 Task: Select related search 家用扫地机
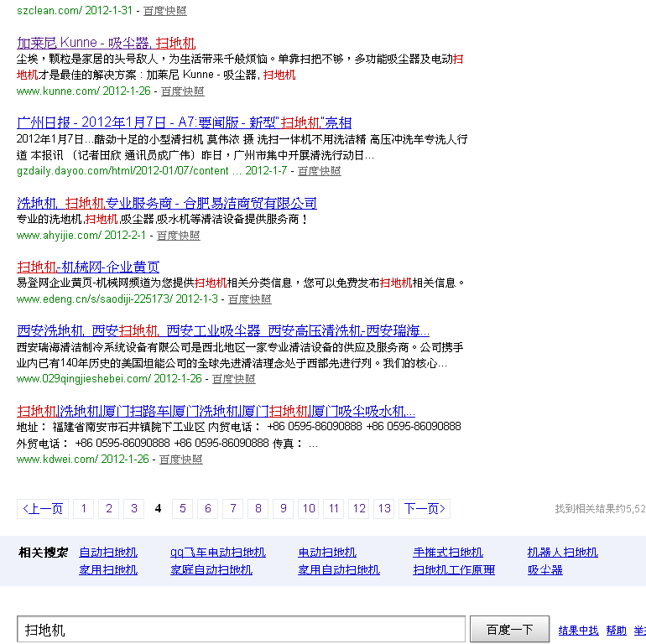click(108, 570)
